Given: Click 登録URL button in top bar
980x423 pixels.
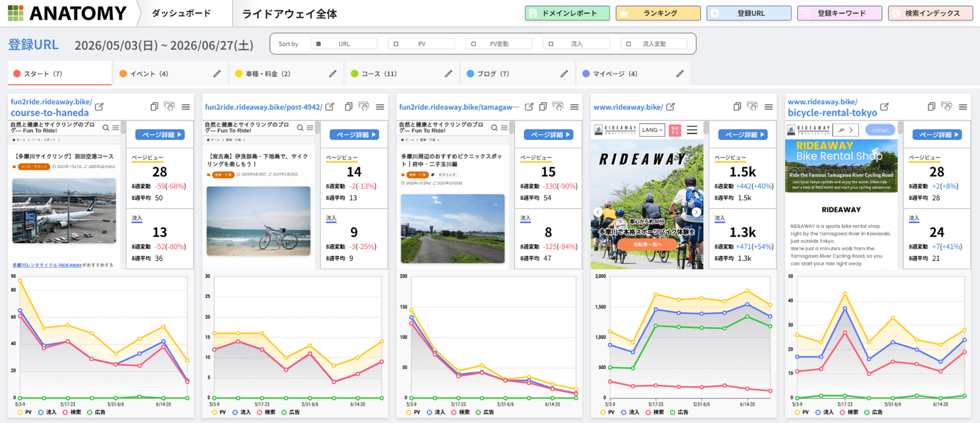Looking at the screenshot, I should pos(749,13).
